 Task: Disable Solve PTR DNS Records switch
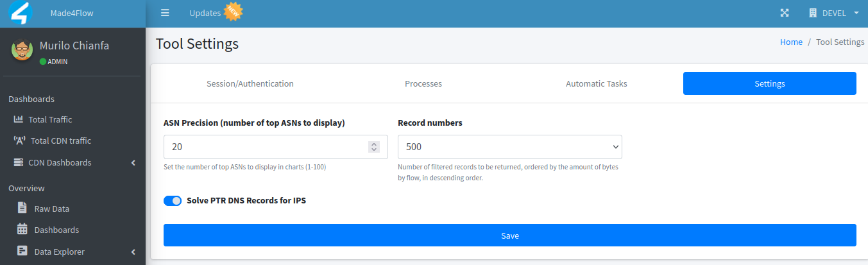[173, 200]
